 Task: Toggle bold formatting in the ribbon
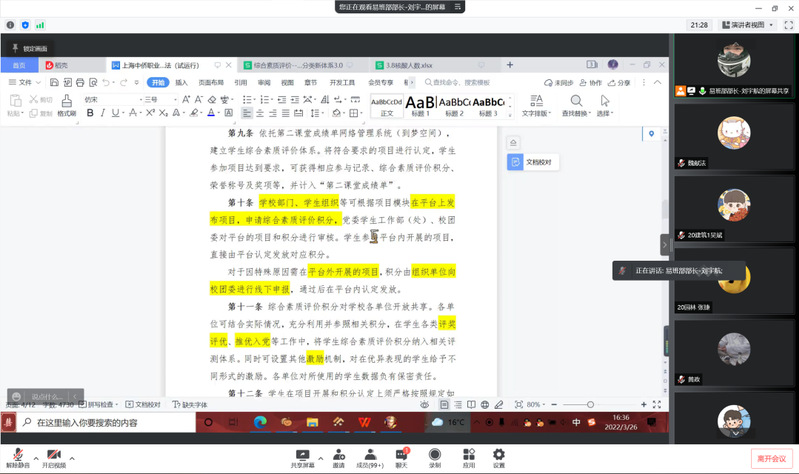click(x=90, y=113)
